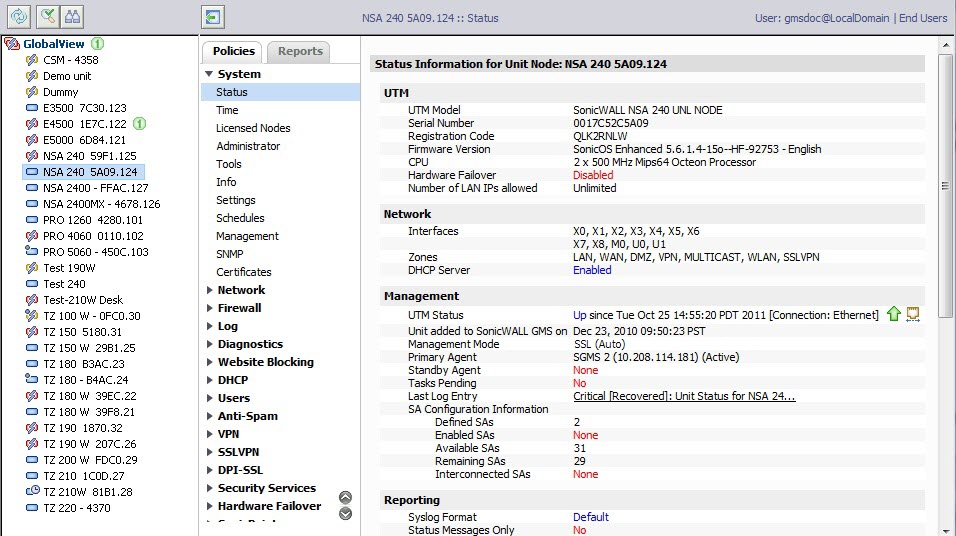Viewport: 956px width, 536px height.
Task: Open the Critical [Recovered] last log entry link
Action: tap(684, 396)
